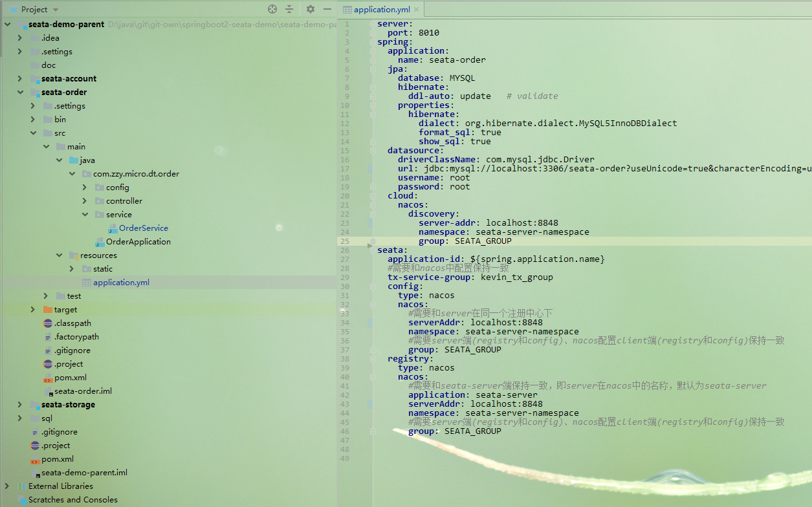Click the locate opened file crosshair icon
The height and width of the screenshot is (507, 812).
272,9
